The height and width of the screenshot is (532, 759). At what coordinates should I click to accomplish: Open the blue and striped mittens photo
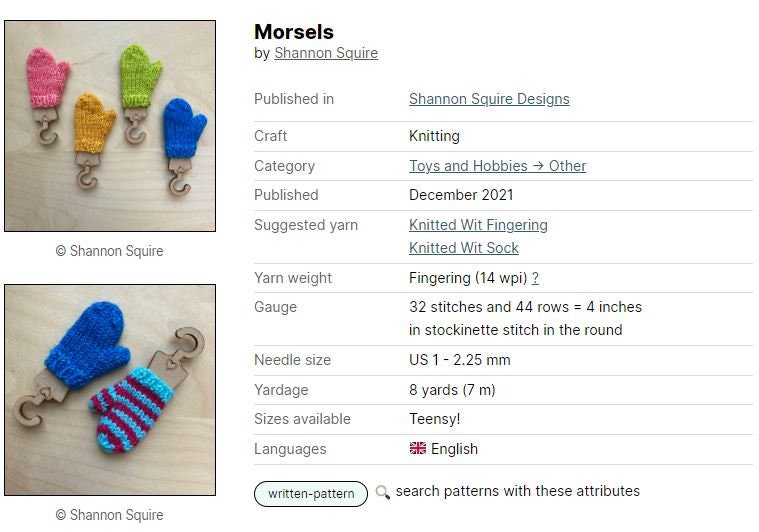[110, 390]
